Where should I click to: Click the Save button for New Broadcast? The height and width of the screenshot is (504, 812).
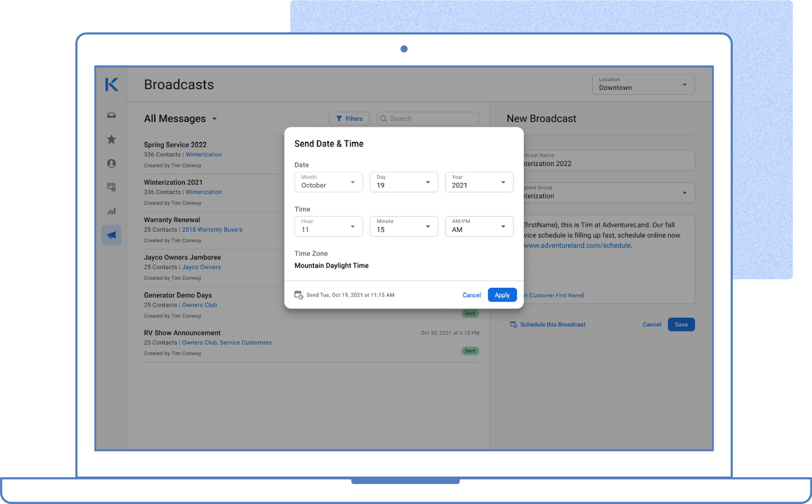(x=681, y=324)
